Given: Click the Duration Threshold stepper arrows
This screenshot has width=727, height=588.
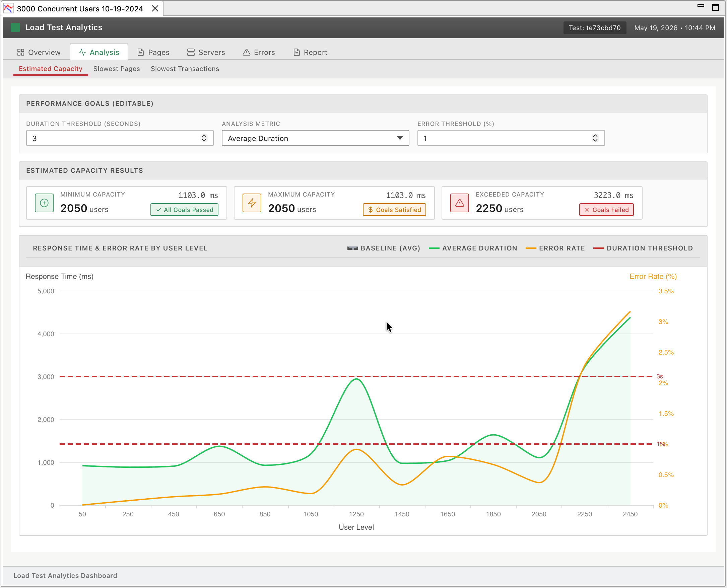Looking at the screenshot, I should pyautogui.click(x=204, y=138).
